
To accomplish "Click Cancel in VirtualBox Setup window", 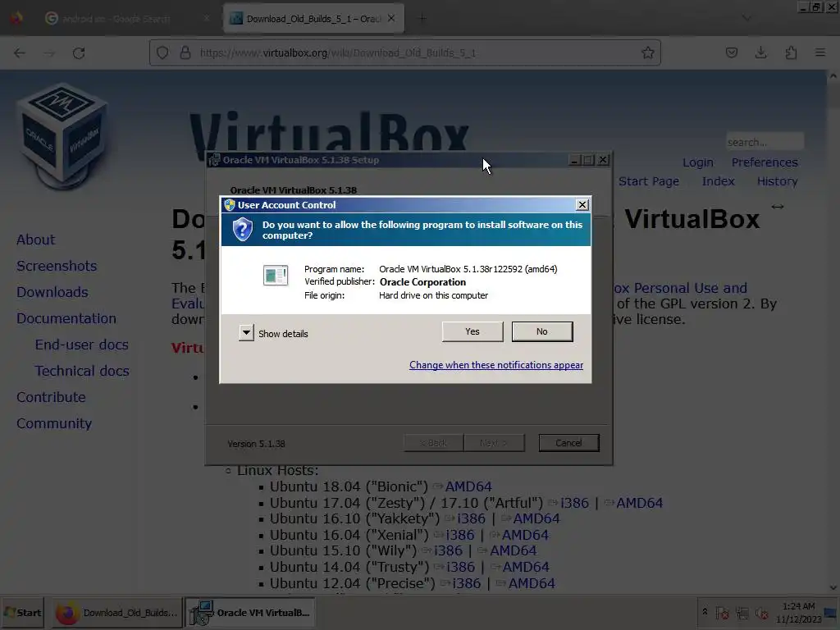I will [569, 443].
